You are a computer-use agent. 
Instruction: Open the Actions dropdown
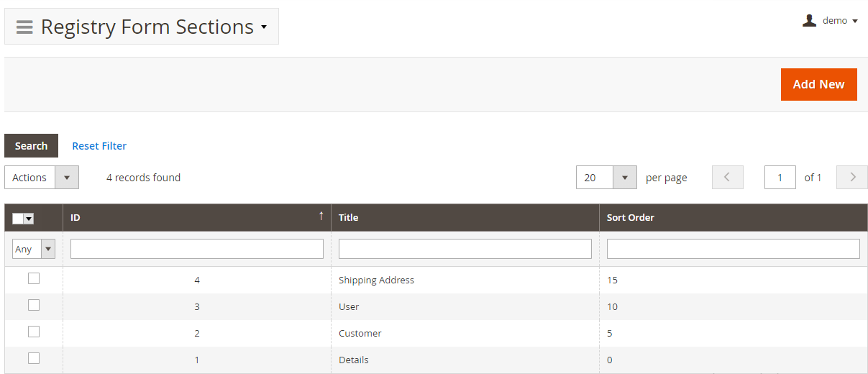tap(42, 178)
